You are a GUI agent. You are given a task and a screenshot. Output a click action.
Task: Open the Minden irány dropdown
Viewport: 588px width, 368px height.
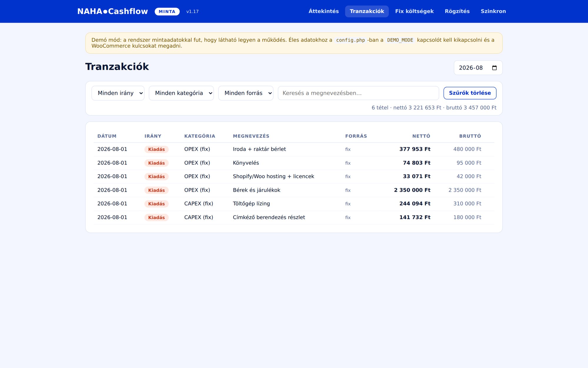tap(118, 93)
